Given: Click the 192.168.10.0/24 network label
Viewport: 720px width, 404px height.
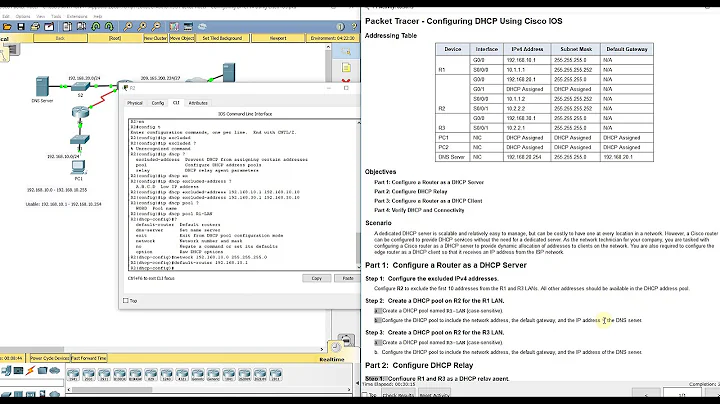Looking at the screenshot, I should 63,157.
